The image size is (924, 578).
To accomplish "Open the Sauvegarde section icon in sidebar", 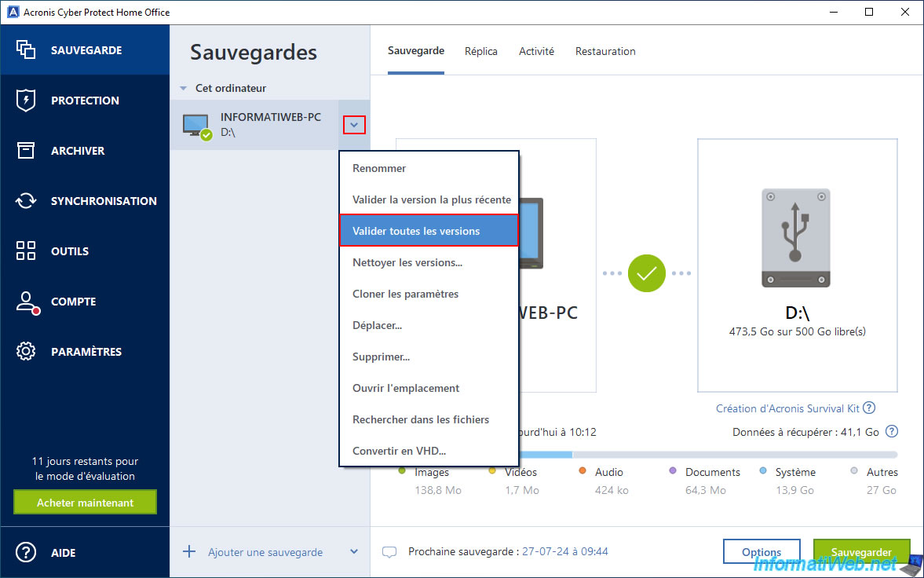I will [x=26, y=50].
